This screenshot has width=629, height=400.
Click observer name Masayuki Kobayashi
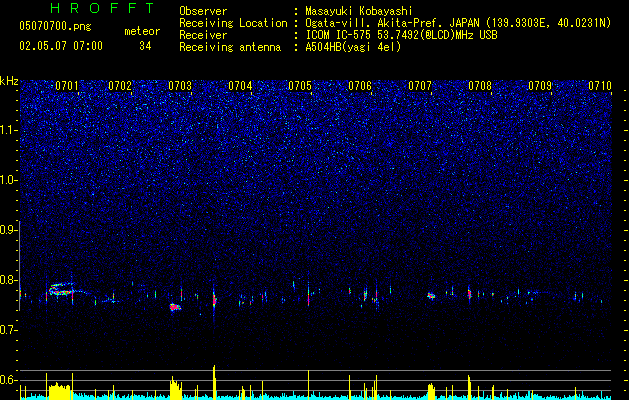point(359,11)
